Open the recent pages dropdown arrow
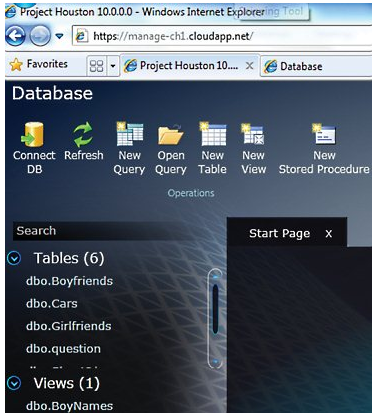The height and width of the screenshot is (415, 374). coord(59,36)
